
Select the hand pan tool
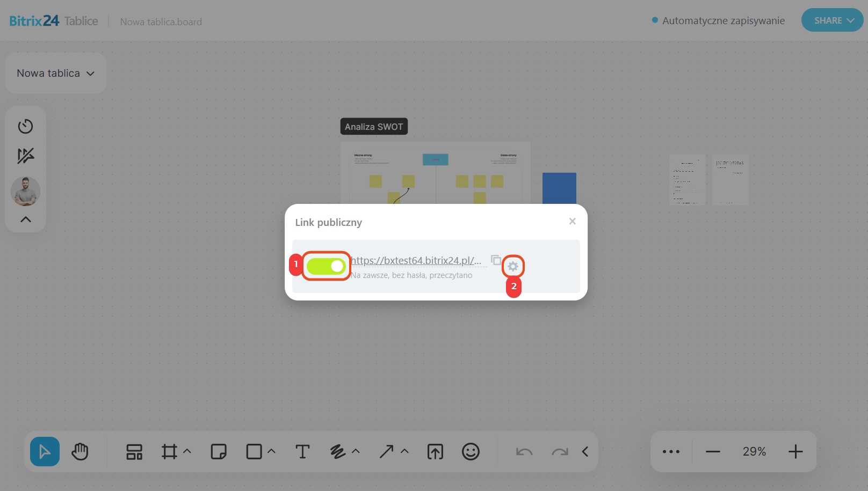[x=80, y=452]
